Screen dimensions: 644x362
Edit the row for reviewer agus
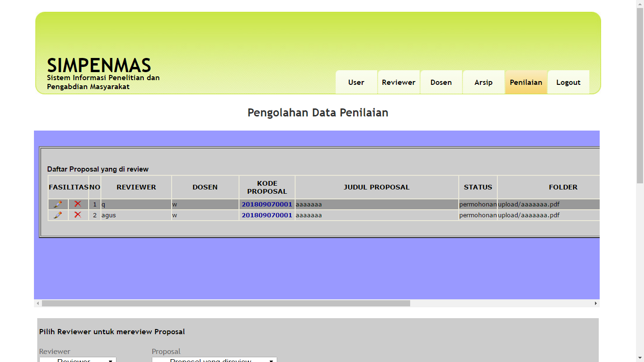[x=58, y=215]
